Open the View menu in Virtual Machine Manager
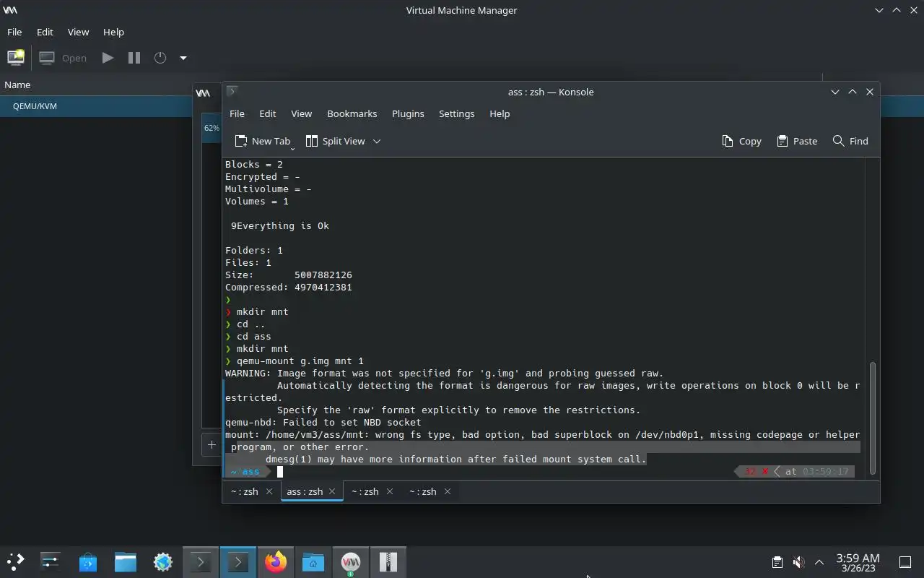Screen dimensions: 924x578 click(78, 32)
